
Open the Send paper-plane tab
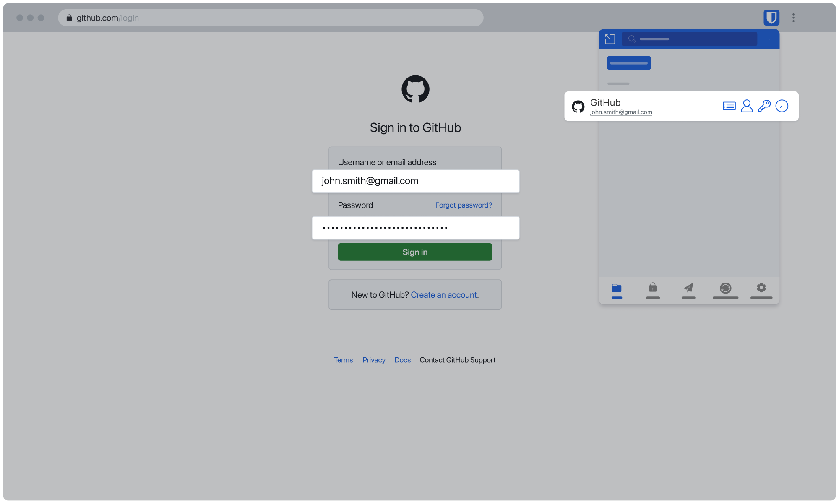(x=688, y=288)
